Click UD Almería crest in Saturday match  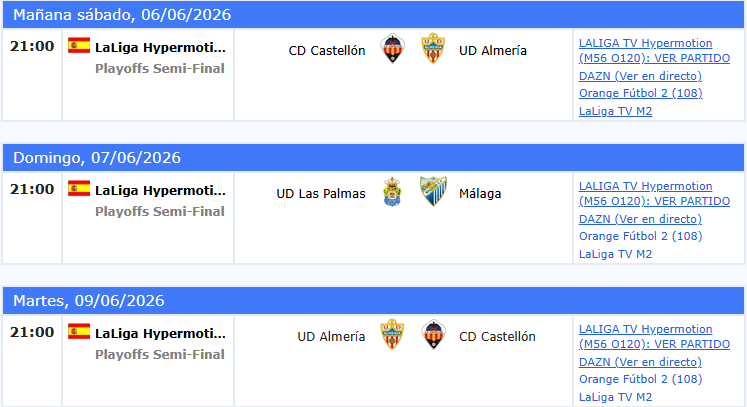pos(433,49)
